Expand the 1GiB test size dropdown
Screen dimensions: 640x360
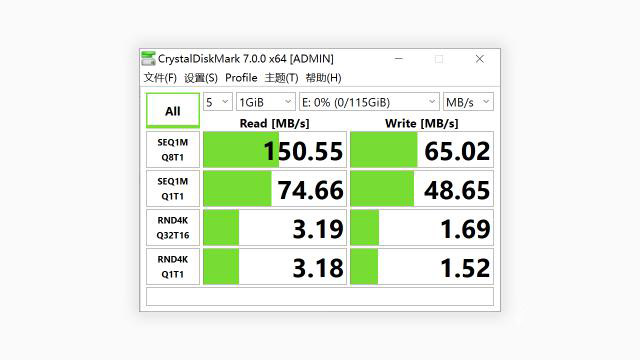tap(266, 102)
